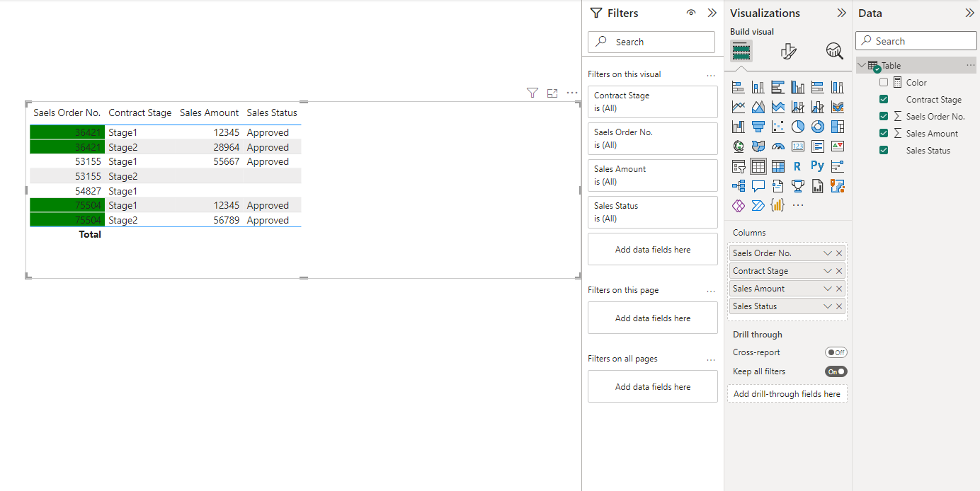This screenshot has width=980, height=491.
Task: Select the Build visual fields tab icon
Action: (x=741, y=51)
